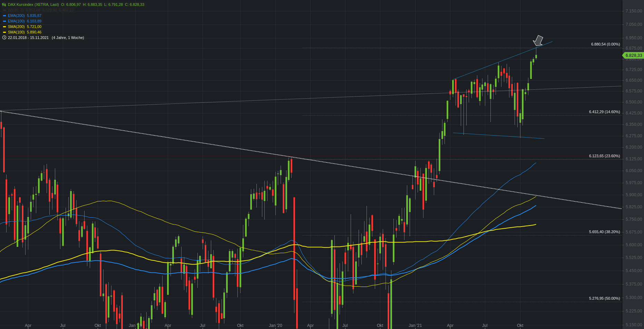Select the DAX Kursindex (XETRA, Last) title

[x=33, y=4]
